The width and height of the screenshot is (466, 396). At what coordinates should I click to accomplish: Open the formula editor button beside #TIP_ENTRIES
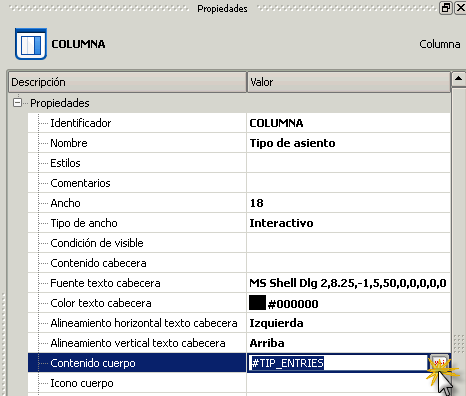point(439,363)
